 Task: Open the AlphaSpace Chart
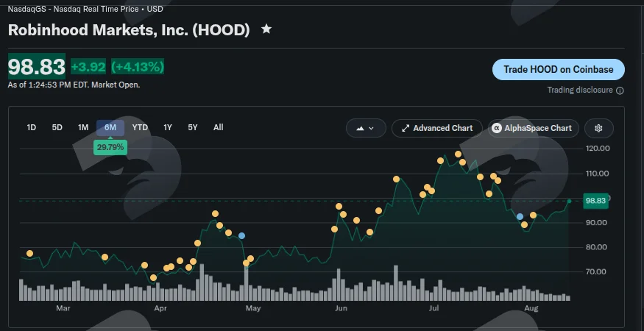pyautogui.click(x=534, y=128)
